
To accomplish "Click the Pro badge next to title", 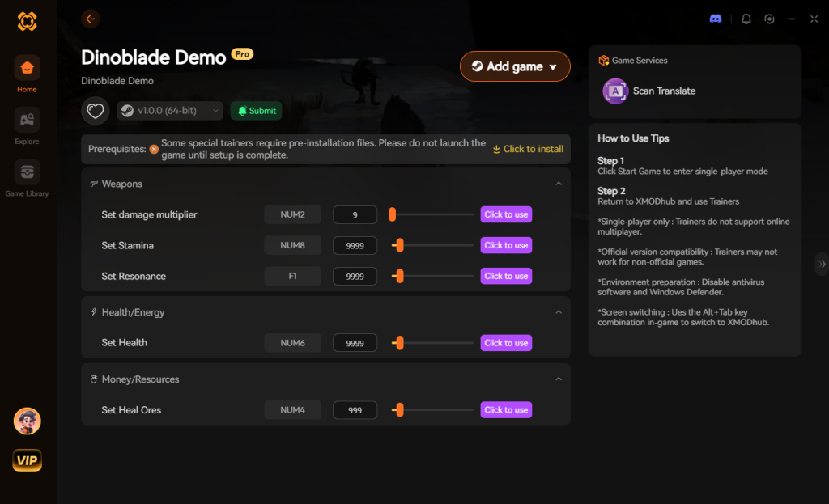I will point(242,54).
